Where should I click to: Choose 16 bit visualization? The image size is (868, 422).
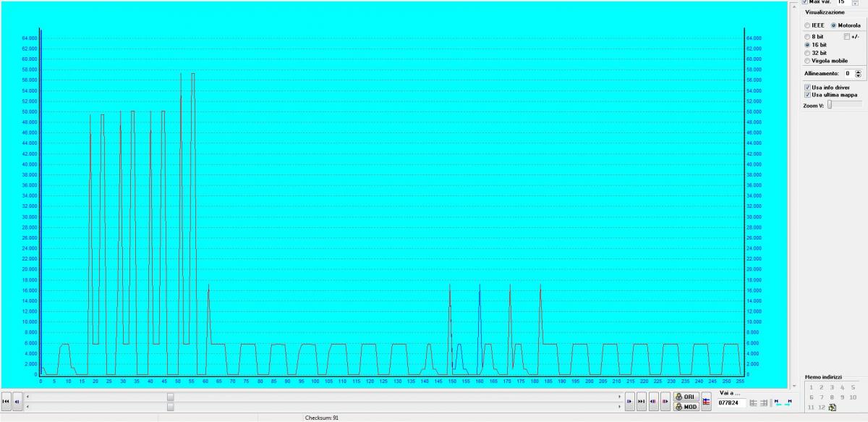click(808, 45)
